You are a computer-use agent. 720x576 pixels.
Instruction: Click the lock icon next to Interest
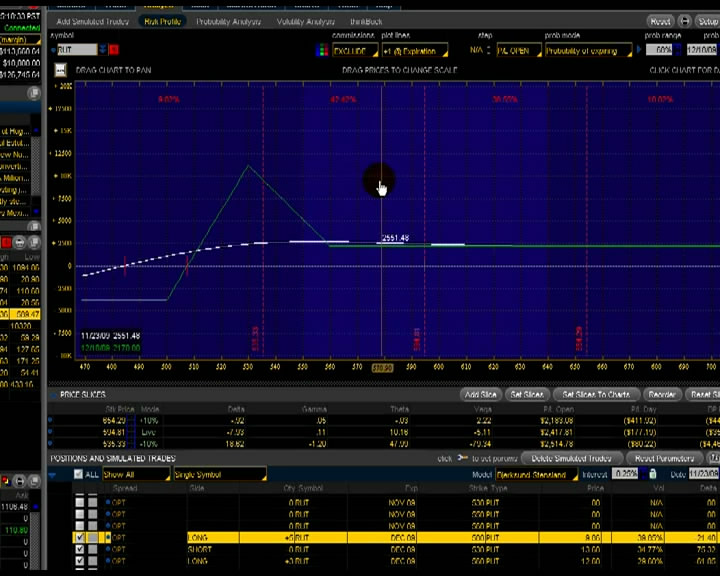652,474
